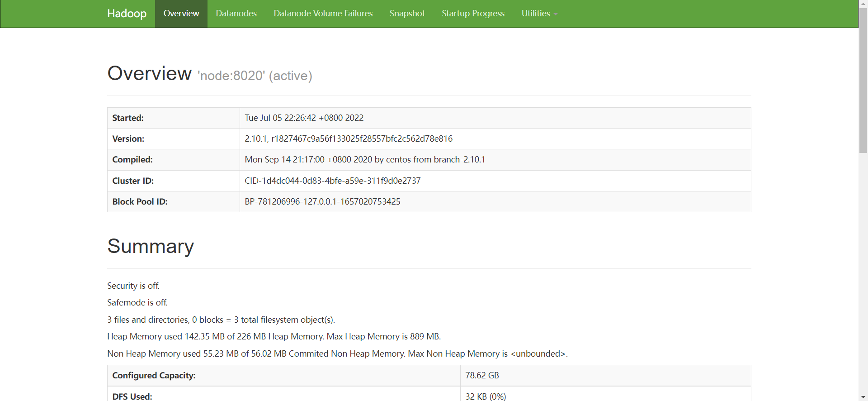Select the Compiled date value
The image size is (868, 401).
(365, 160)
